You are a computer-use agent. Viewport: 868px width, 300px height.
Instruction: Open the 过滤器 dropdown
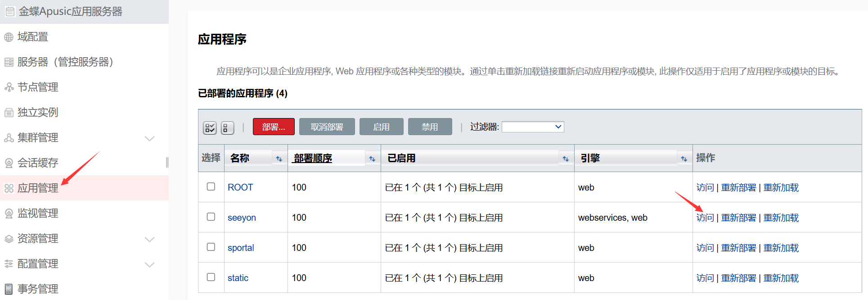pos(533,127)
